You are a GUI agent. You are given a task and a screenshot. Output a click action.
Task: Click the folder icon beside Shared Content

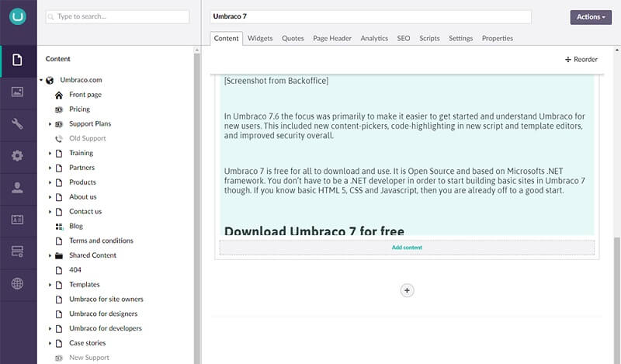tap(59, 256)
